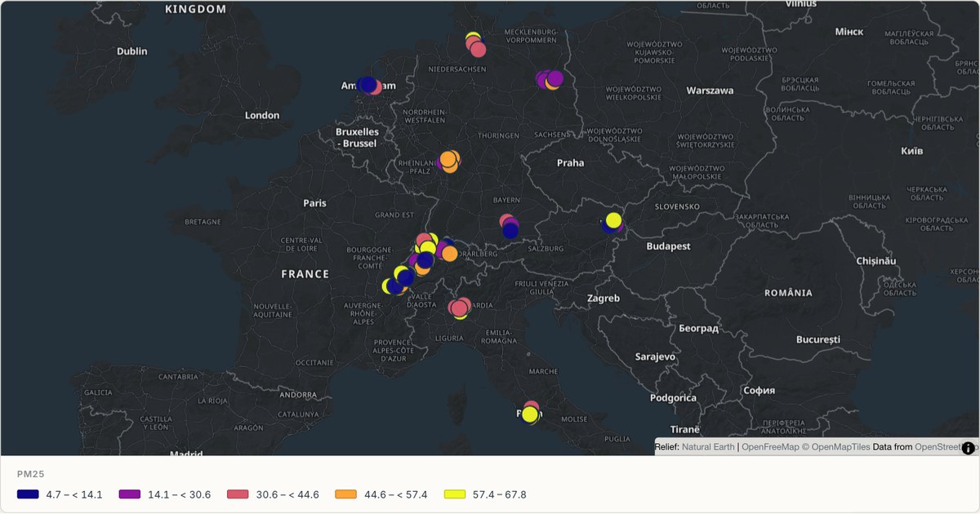980x514 pixels.
Task: Click the Paris city label
Action: point(314,202)
